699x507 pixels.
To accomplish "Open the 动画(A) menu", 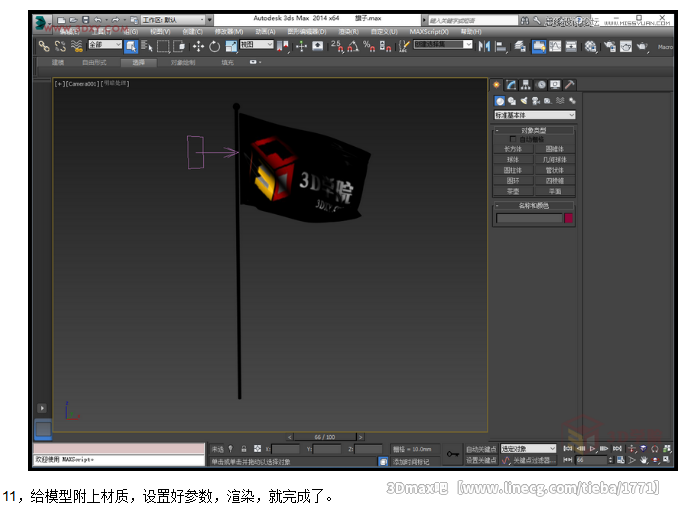I will pyautogui.click(x=265, y=32).
